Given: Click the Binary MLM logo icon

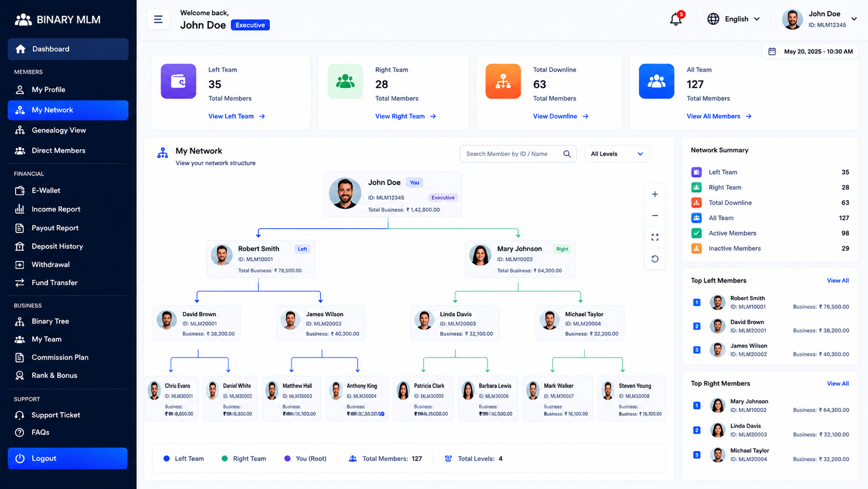Looking at the screenshot, I should [x=23, y=20].
